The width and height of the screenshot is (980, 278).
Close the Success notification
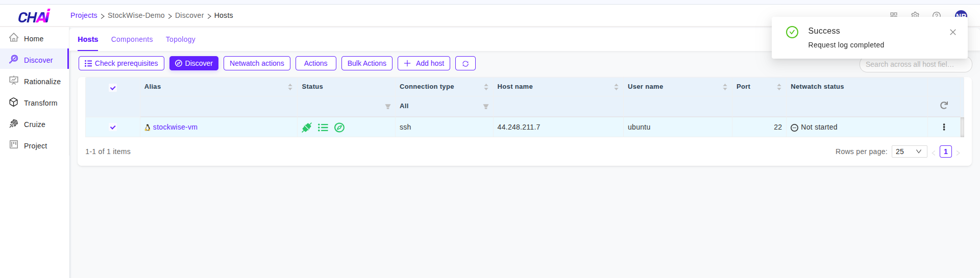coord(952,32)
